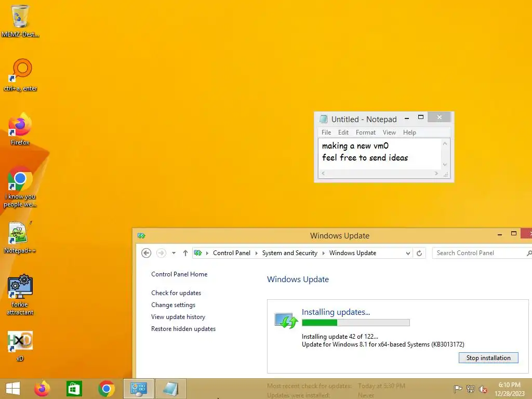Expand the chevron after System and Security
Viewport: 532px width, 399px height.
coord(323,253)
